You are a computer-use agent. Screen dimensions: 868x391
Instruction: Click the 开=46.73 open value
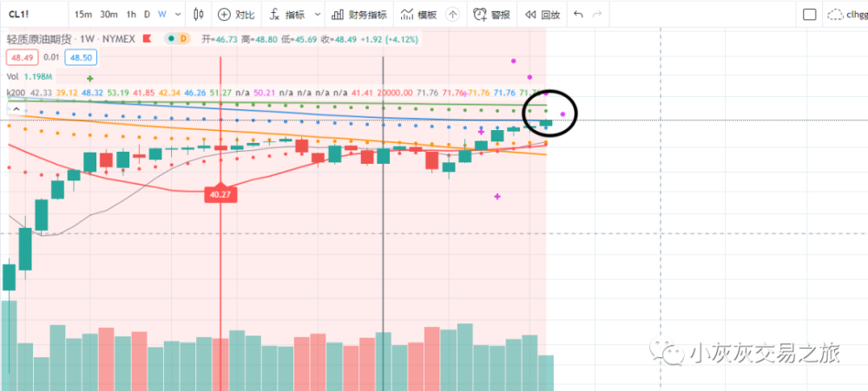tap(220, 39)
